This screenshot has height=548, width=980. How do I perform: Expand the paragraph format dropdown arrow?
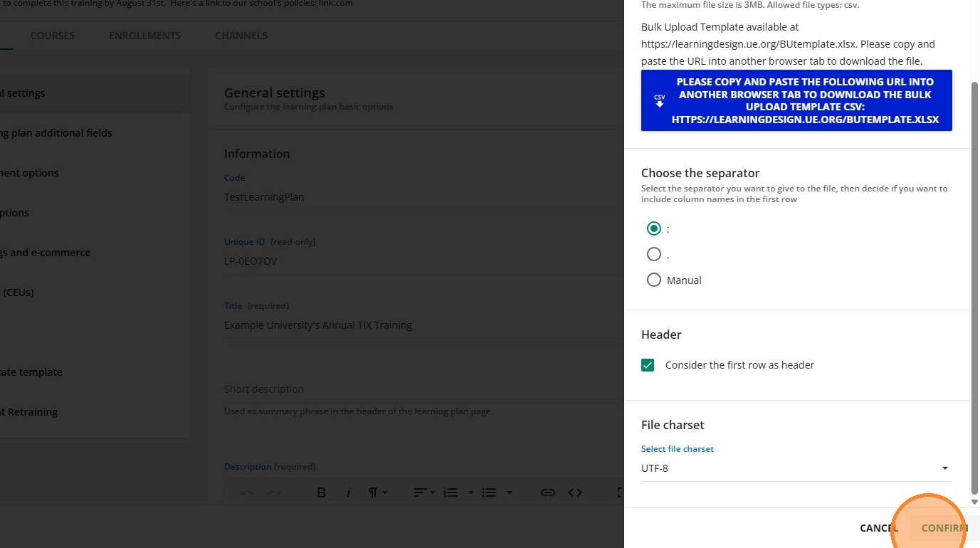pyautogui.click(x=385, y=492)
